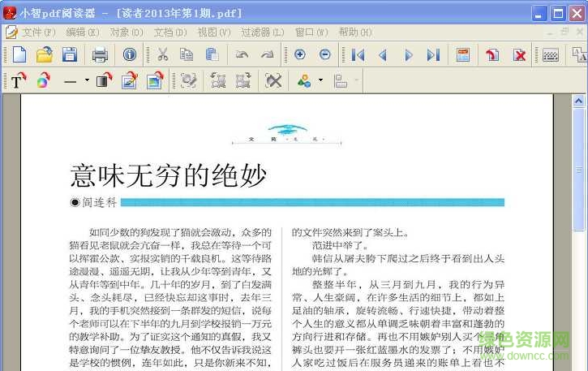Click the color wheel tool icon
This screenshot has height=371, width=588.
tap(43, 80)
